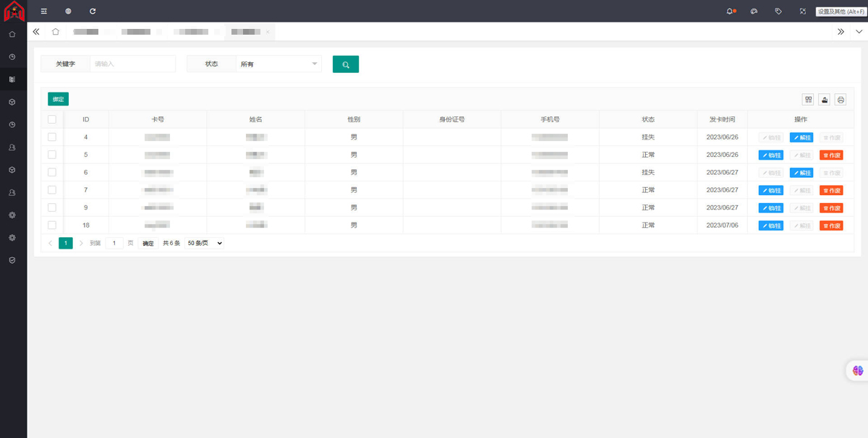Click the notification bell icon
The image size is (868, 438).
pos(729,12)
